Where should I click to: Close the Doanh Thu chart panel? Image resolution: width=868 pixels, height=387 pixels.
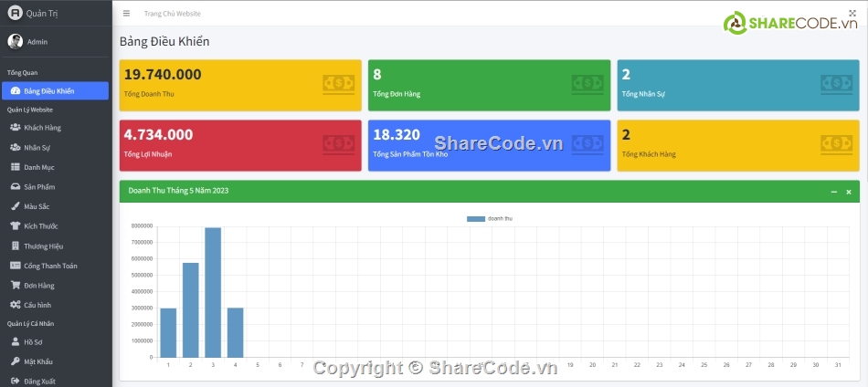(x=849, y=192)
